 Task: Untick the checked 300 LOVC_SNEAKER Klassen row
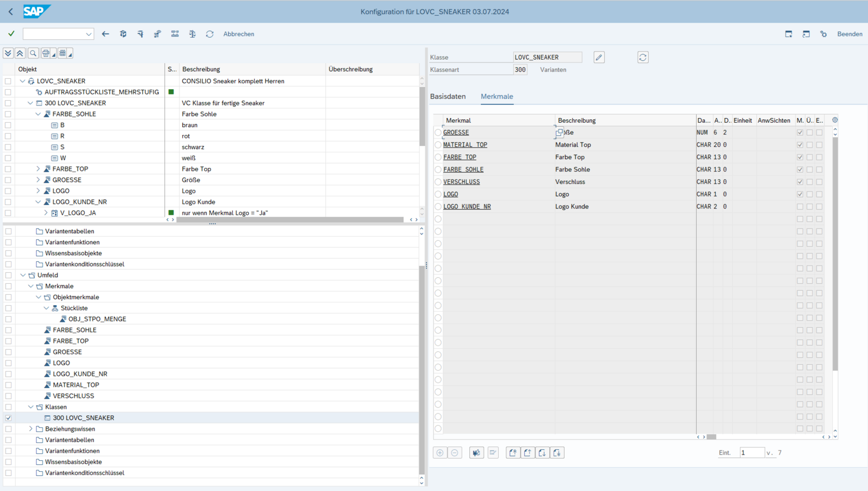[8, 418]
